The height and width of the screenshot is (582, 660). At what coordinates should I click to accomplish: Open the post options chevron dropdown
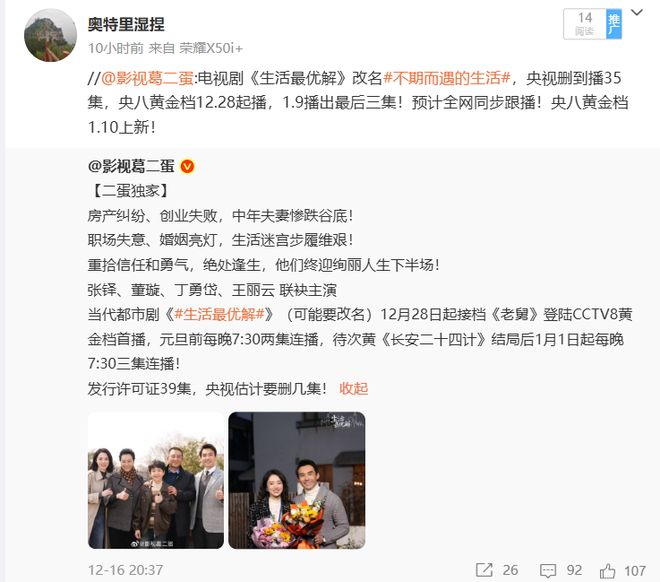(x=636, y=13)
